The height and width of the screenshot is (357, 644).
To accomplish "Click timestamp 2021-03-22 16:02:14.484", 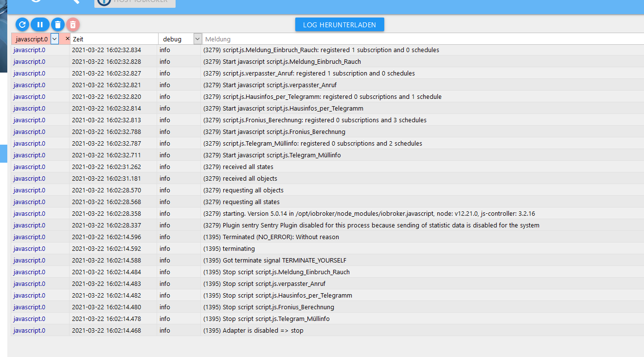I will click(x=107, y=272).
